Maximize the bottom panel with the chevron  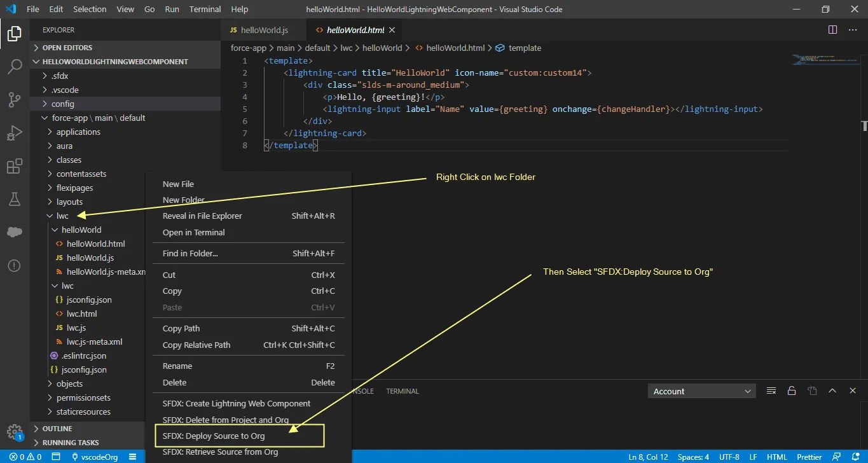(832, 390)
